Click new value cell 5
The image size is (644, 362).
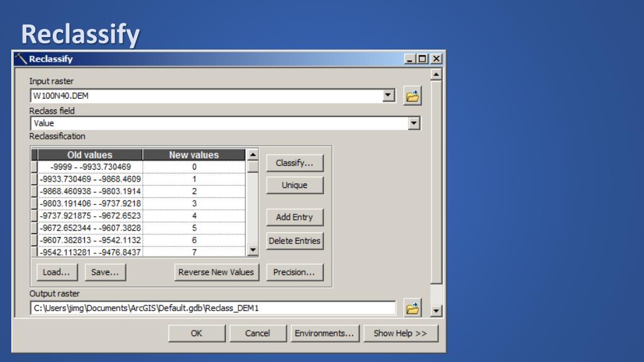[194, 228]
